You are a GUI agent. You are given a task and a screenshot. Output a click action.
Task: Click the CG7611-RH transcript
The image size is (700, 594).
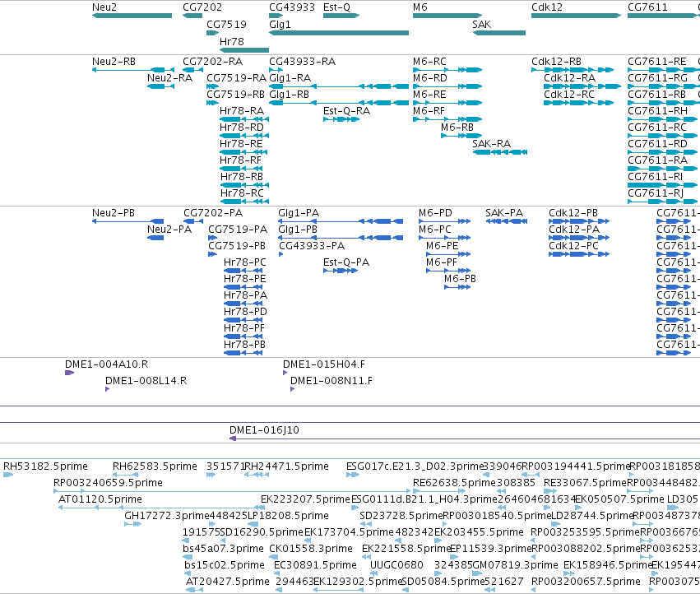point(662,119)
